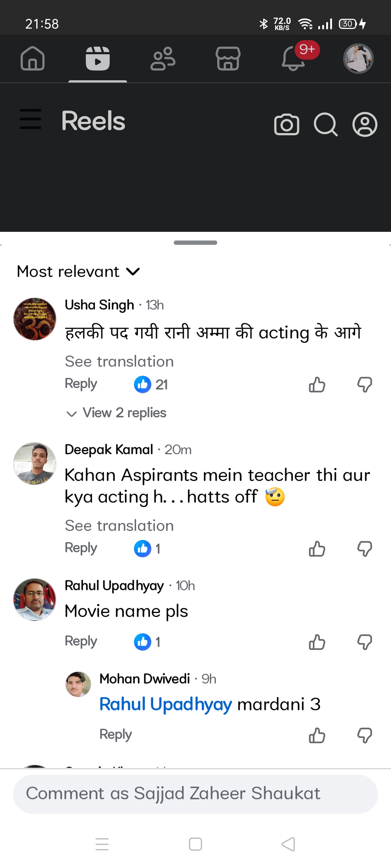The image size is (391, 868).
Task: Open the Most relevant sort dropdown
Action: click(78, 272)
